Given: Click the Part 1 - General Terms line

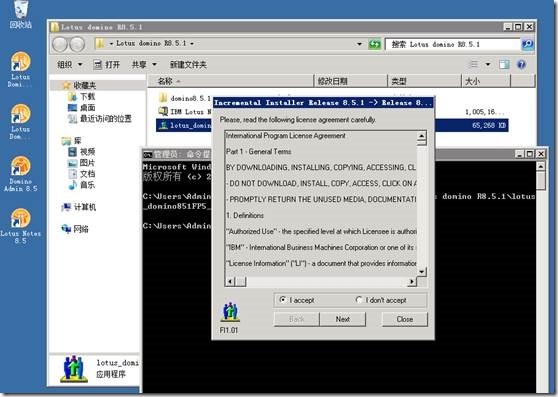Looking at the screenshot, I should point(259,152).
